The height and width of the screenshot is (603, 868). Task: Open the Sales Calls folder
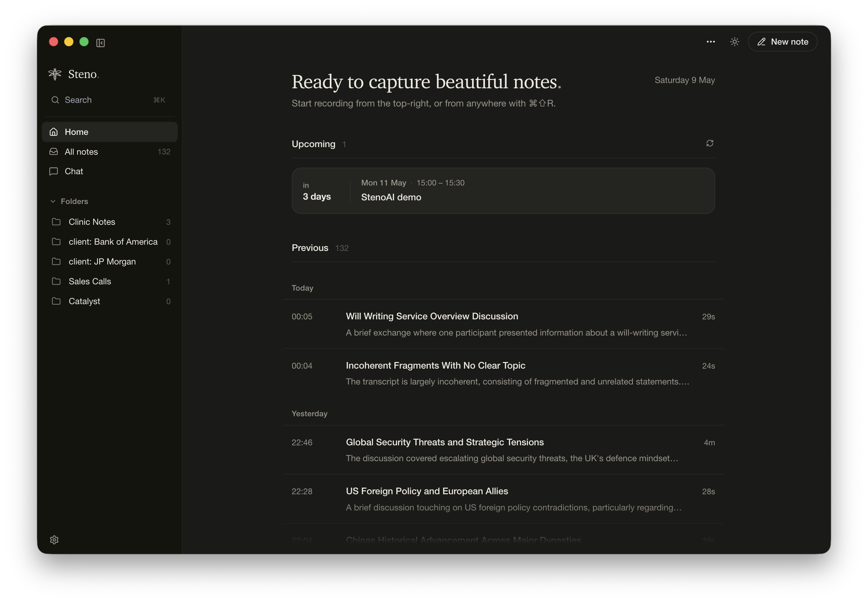tap(109, 281)
